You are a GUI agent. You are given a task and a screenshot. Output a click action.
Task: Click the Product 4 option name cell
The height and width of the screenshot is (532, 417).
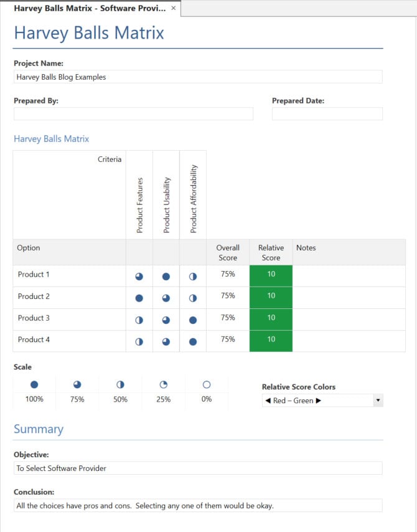point(68,340)
